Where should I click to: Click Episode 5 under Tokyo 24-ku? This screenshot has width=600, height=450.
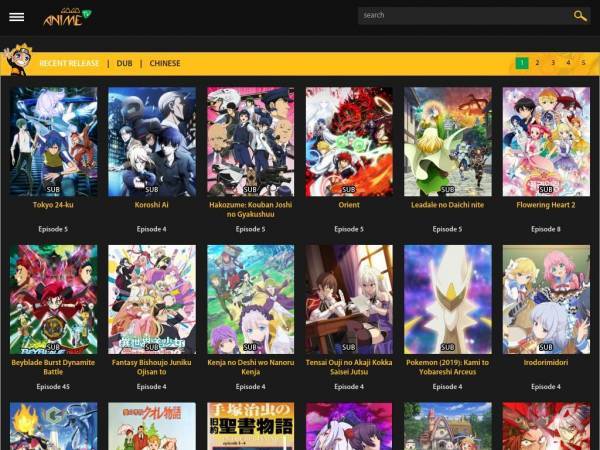coord(53,229)
